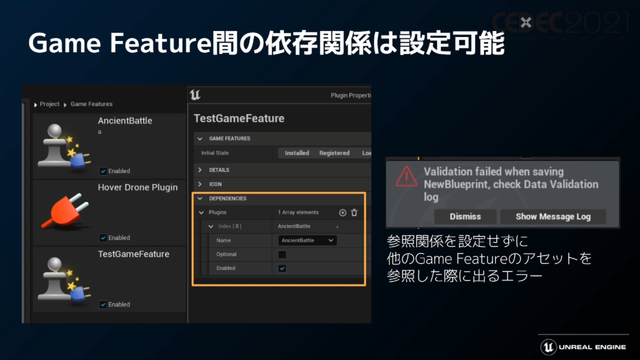
Task: Click the Unreal Engine logo in Plugin Properties
Action: 195,95
